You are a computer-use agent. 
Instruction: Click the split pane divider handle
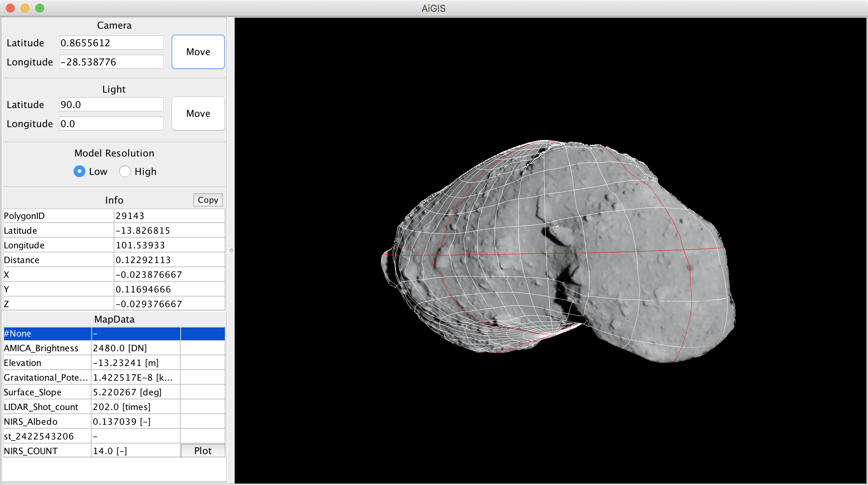pos(231,251)
